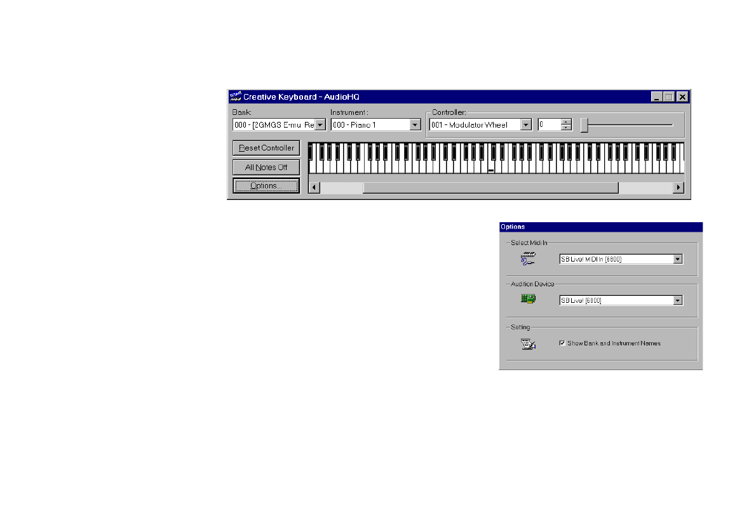Image resolution: width=756 pixels, height=532 pixels.
Task: Open the Audition Device dropdown
Action: [677, 301]
